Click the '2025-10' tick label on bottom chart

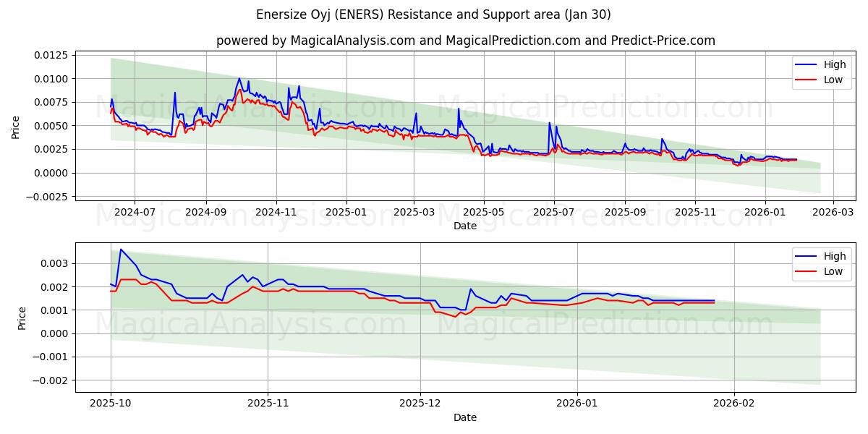pos(111,404)
